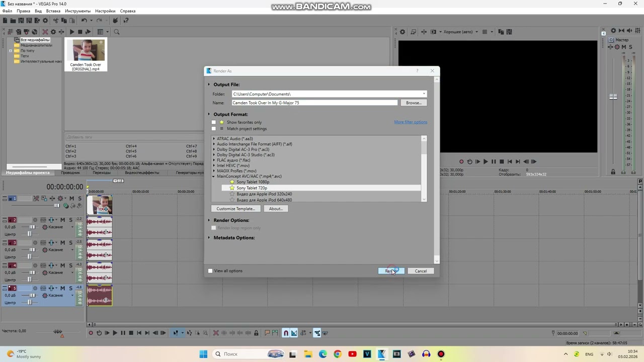Click the Частота rate slider at bottom left

point(58,331)
